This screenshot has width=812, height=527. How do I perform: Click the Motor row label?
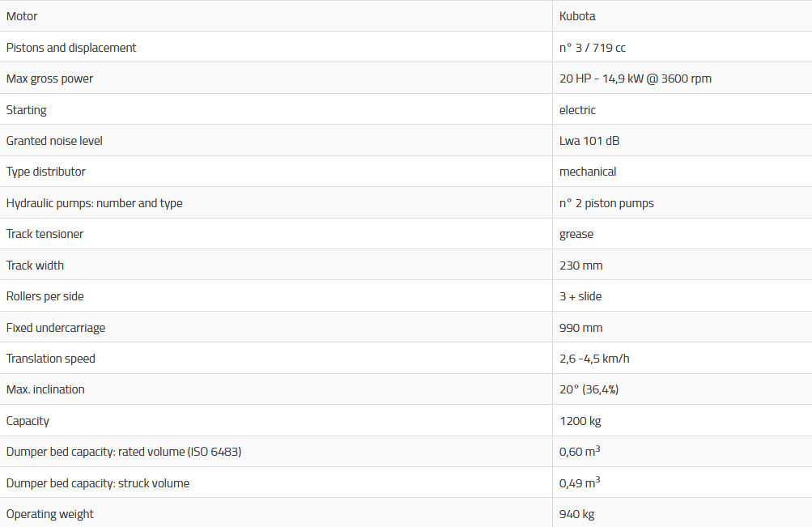(22, 16)
